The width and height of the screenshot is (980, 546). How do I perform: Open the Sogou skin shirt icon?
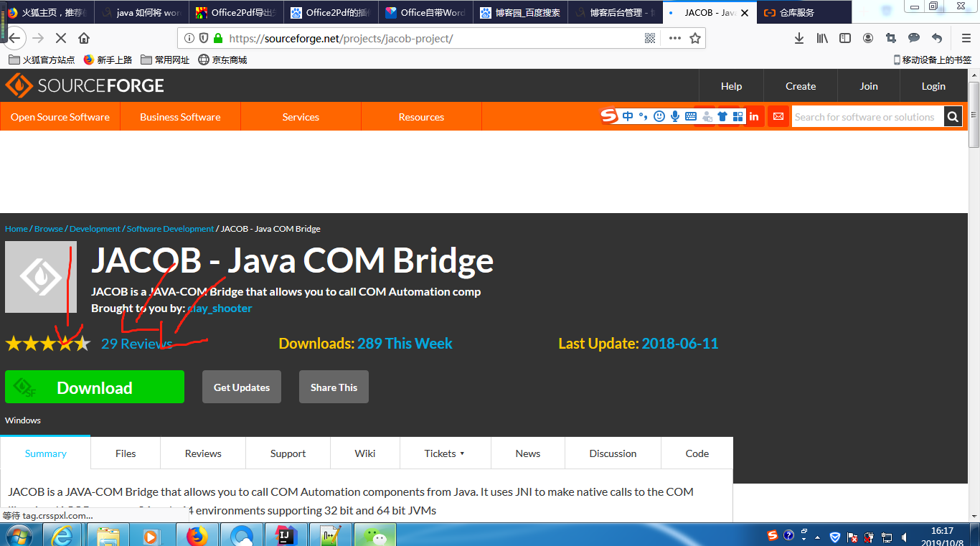[722, 116]
